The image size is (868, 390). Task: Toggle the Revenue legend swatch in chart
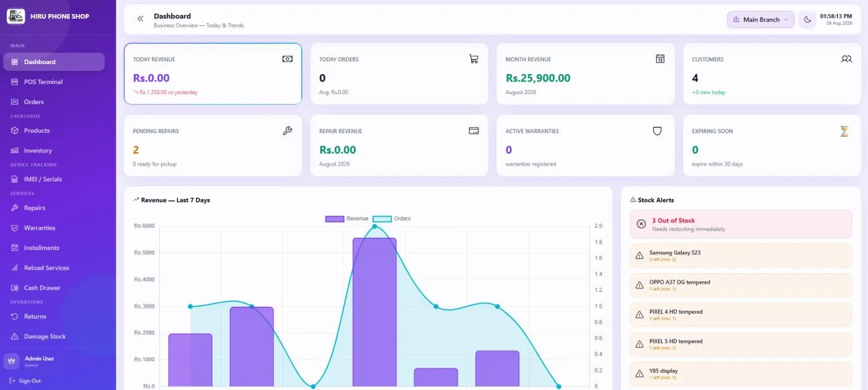335,218
